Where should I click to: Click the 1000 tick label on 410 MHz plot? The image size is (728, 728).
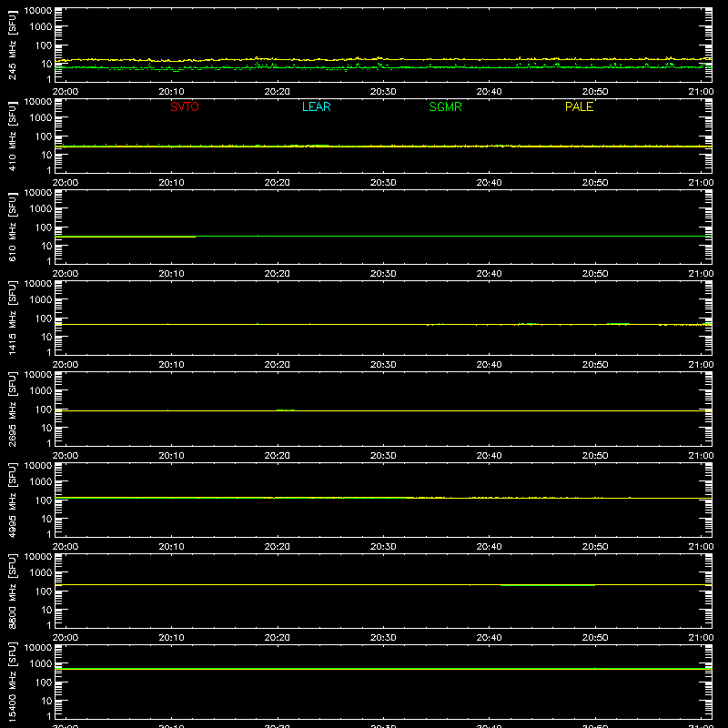tap(41, 118)
